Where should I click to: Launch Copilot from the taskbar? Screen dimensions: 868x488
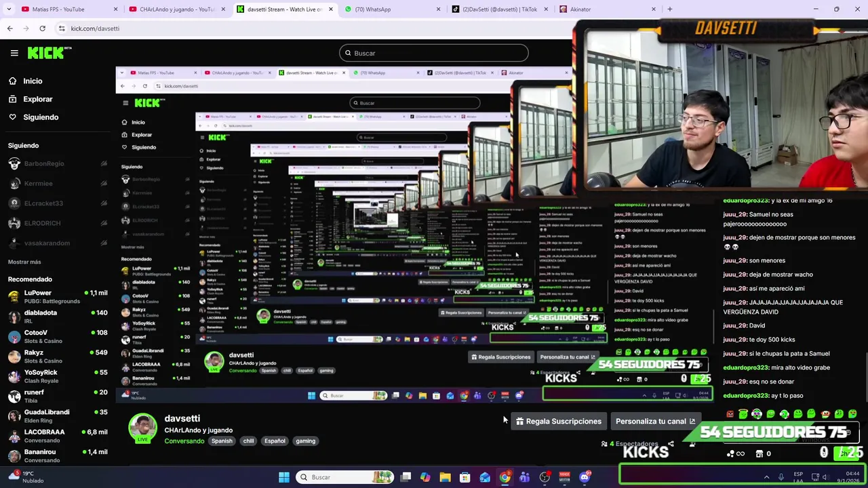coord(425,477)
